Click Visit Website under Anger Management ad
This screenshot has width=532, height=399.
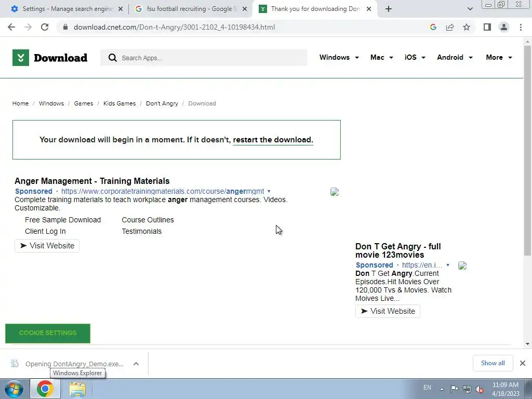click(47, 246)
